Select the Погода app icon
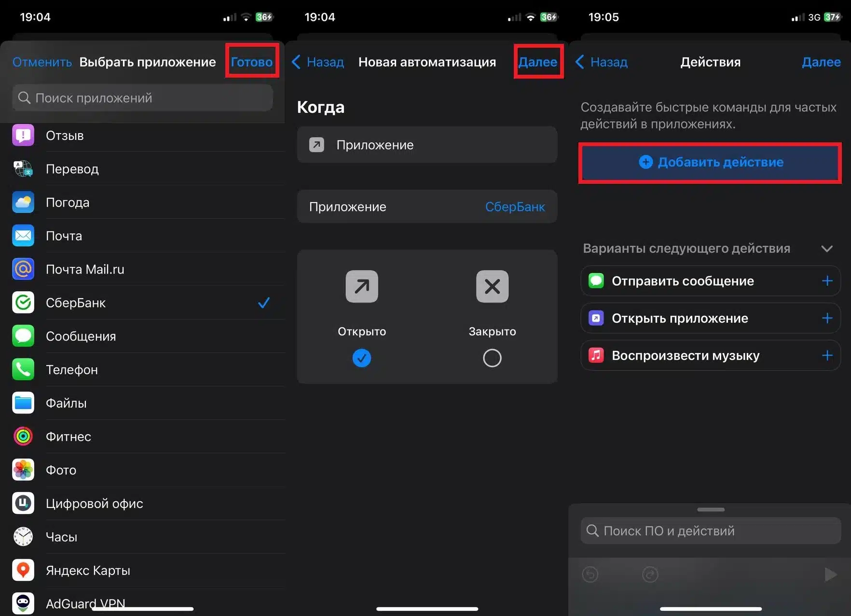Screen dimensions: 851x616 tap(23, 202)
